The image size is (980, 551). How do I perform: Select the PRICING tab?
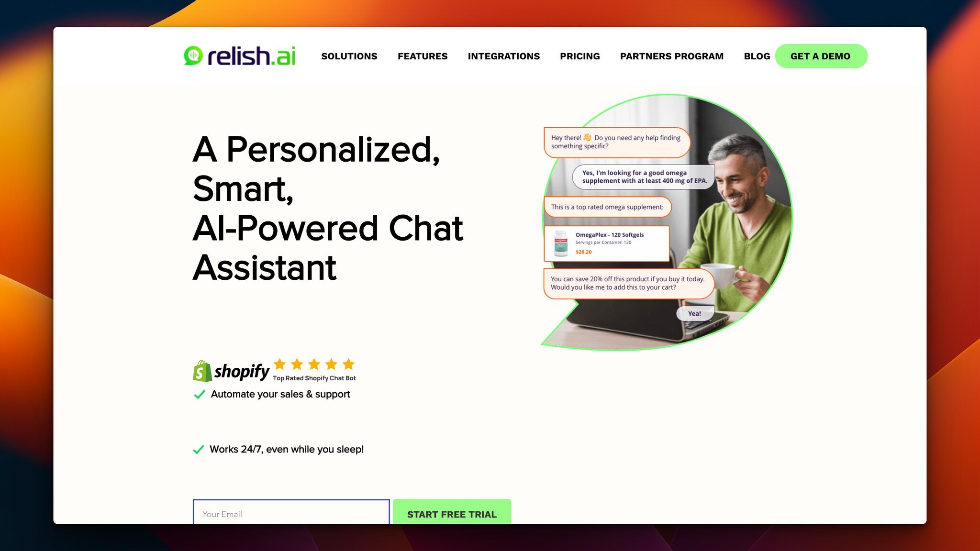point(579,56)
